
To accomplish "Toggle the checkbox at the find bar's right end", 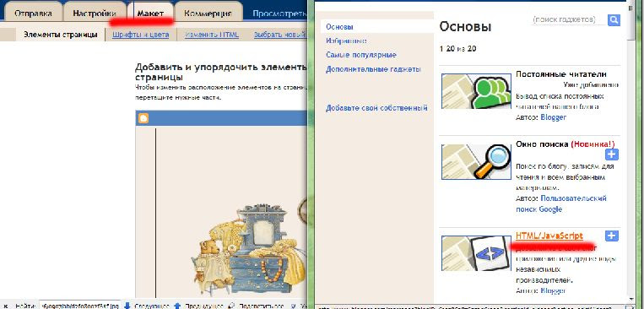I will point(293,306).
